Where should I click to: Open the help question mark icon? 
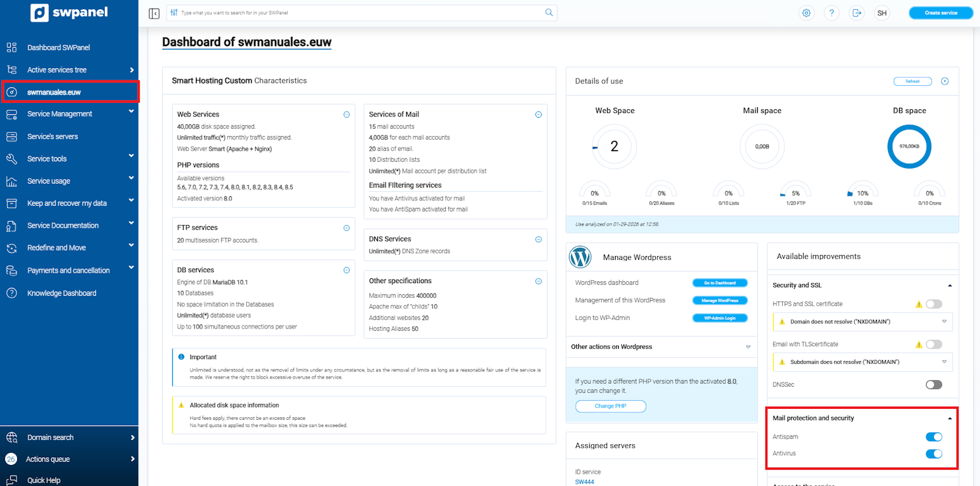click(832, 13)
